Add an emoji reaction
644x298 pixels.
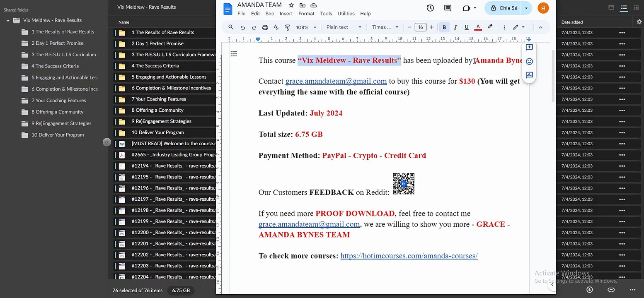pos(529,61)
